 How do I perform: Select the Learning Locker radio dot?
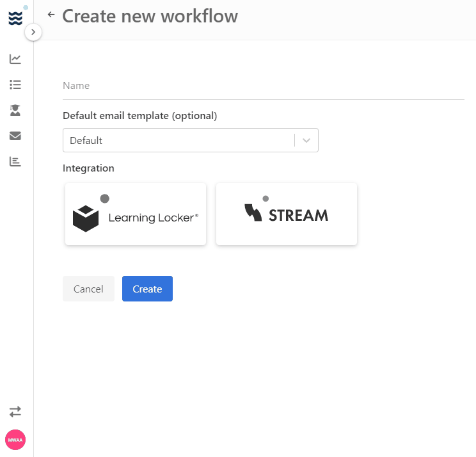(x=105, y=198)
